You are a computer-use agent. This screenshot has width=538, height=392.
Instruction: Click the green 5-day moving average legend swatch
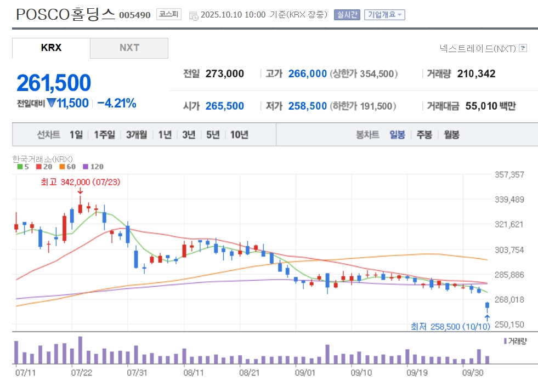click(20, 167)
